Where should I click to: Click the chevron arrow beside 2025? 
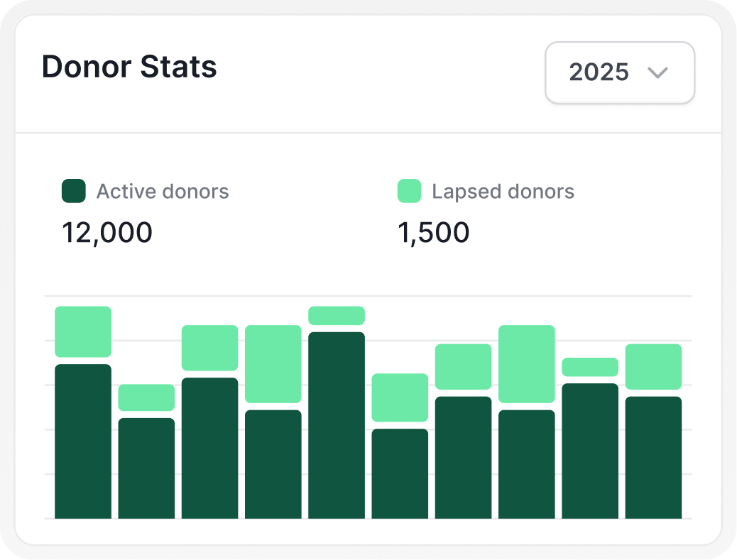tap(657, 73)
